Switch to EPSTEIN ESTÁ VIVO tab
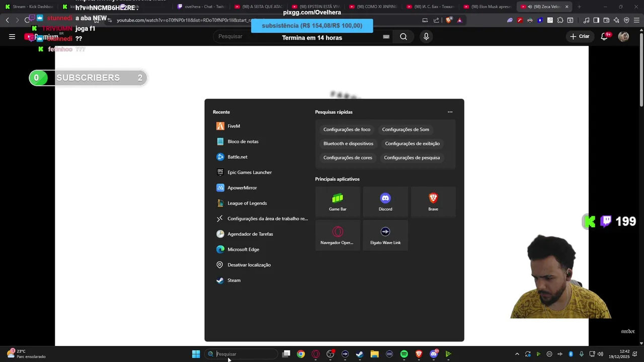This screenshot has height=362, width=644. coord(315,7)
